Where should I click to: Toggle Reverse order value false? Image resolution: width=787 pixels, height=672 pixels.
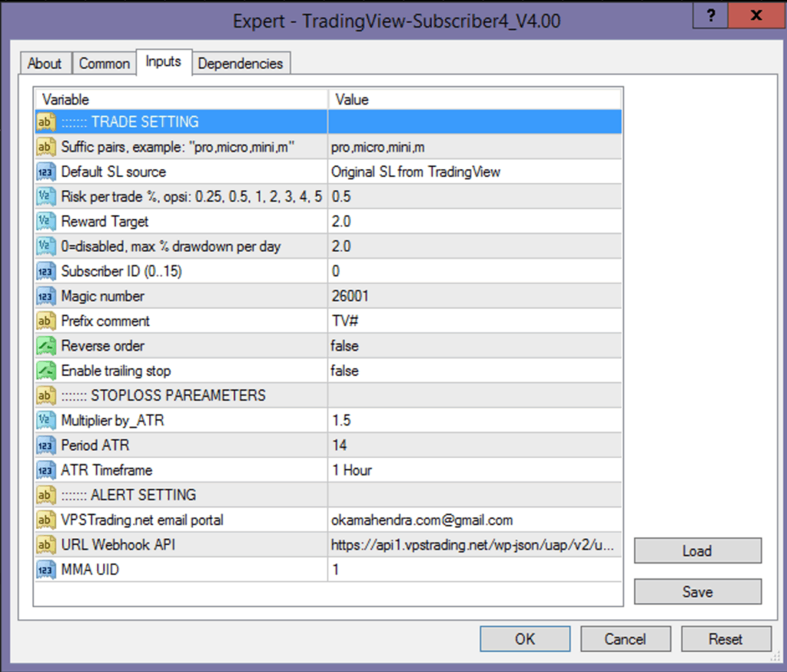pyautogui.click(x=475, y=345)
